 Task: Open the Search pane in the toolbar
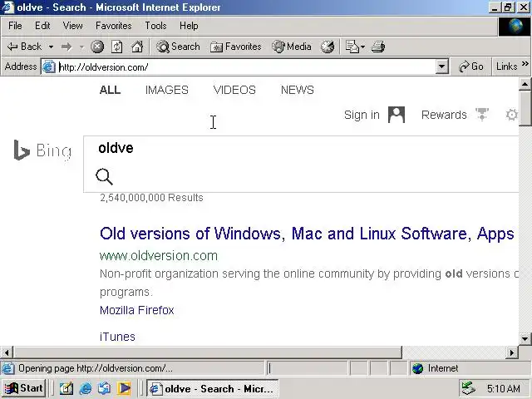pos(178,47)
